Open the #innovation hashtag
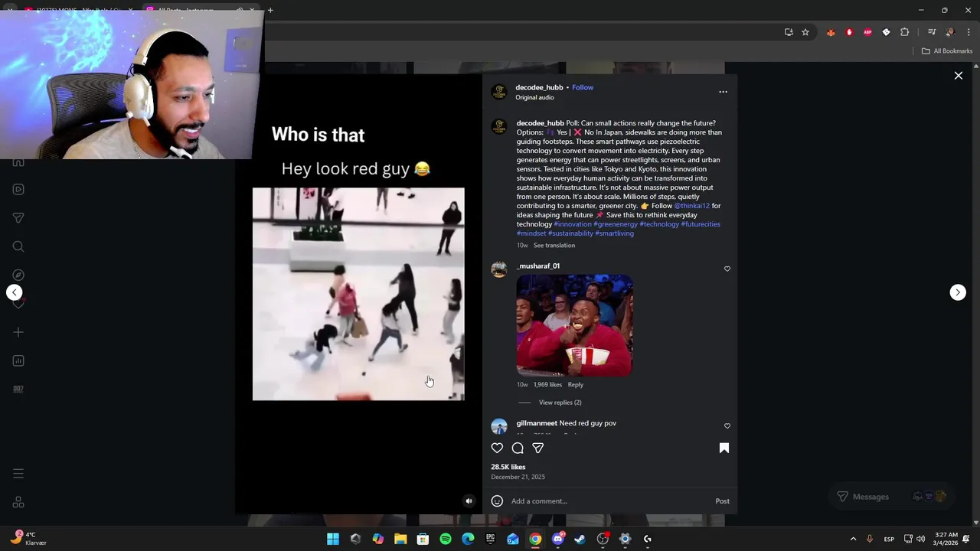Image resolution: width=980 pixels, height=551 pixels. click(573, 224)
